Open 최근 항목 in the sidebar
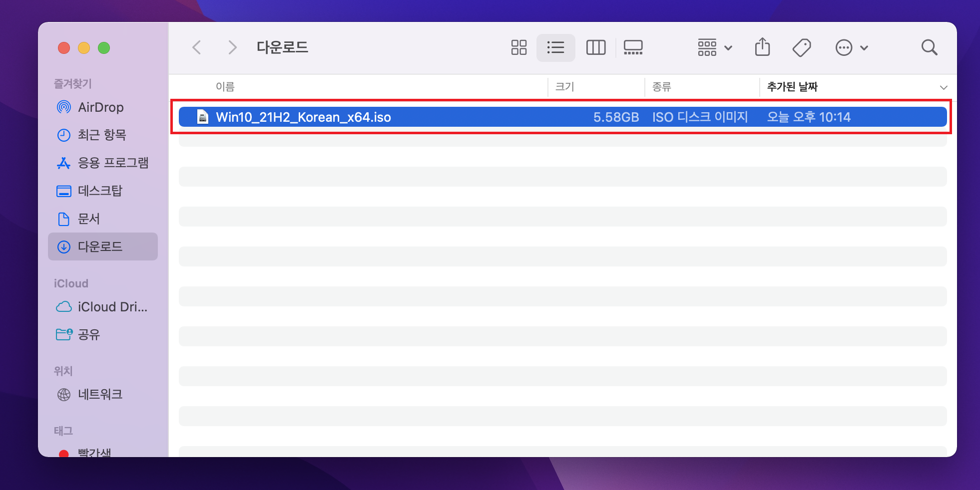The width and height of the screenshot is (980, 490). 102,135
